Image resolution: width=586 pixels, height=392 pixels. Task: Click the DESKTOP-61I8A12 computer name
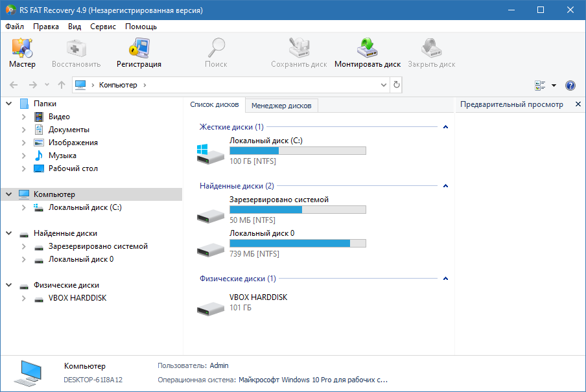coord(93,380)
